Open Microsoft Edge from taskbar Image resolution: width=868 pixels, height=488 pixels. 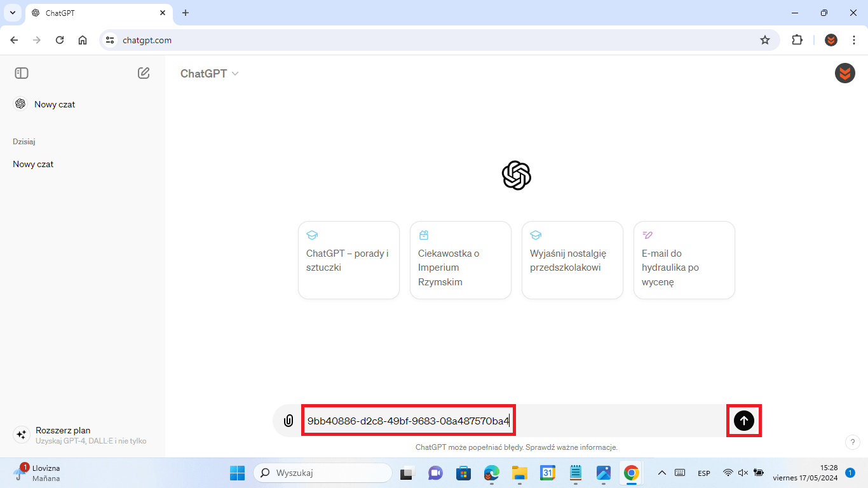(491, 473)
